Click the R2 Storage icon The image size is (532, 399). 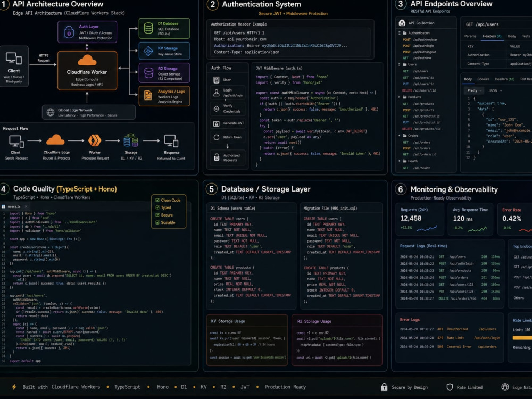[148, 73]
